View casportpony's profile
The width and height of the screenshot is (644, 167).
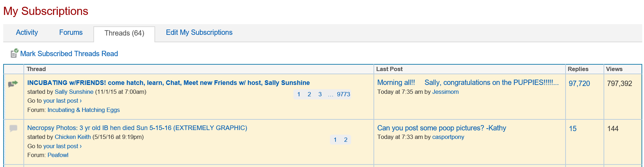coord(448,137)
